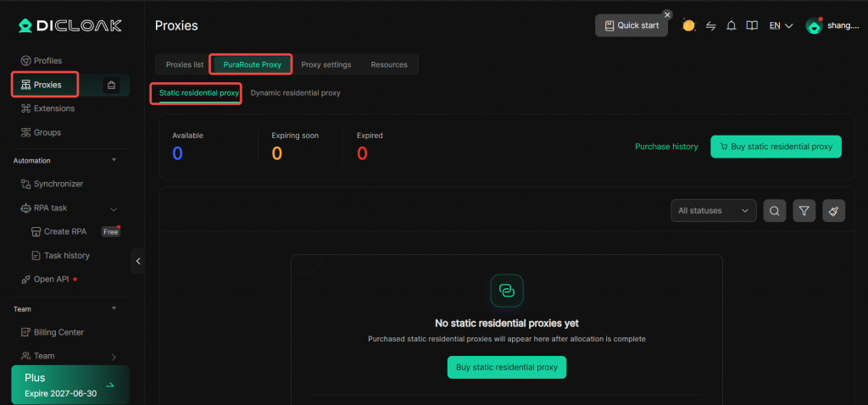Image resolution: width=868 pixels, height=405 pixels.
Task: Switch to the Proxies list tab
Action: point(185,64)
